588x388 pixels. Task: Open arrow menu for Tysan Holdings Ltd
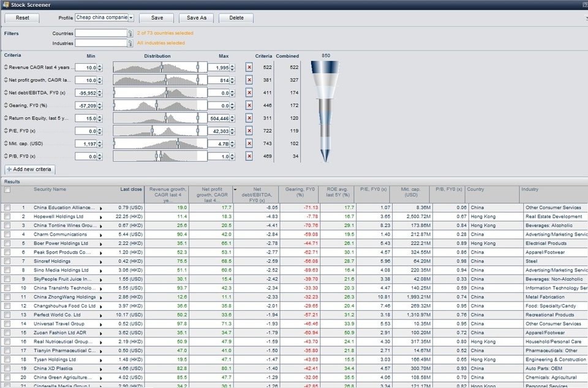pos(101,360)
